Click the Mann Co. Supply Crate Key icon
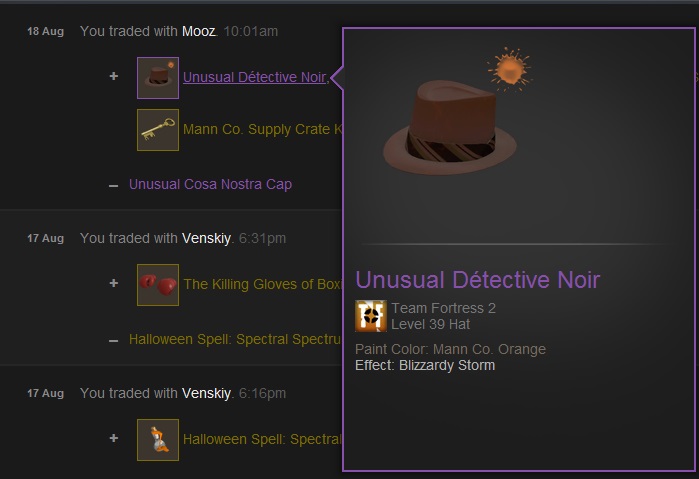The image size is (699, 479). click(x=158, y=130)
